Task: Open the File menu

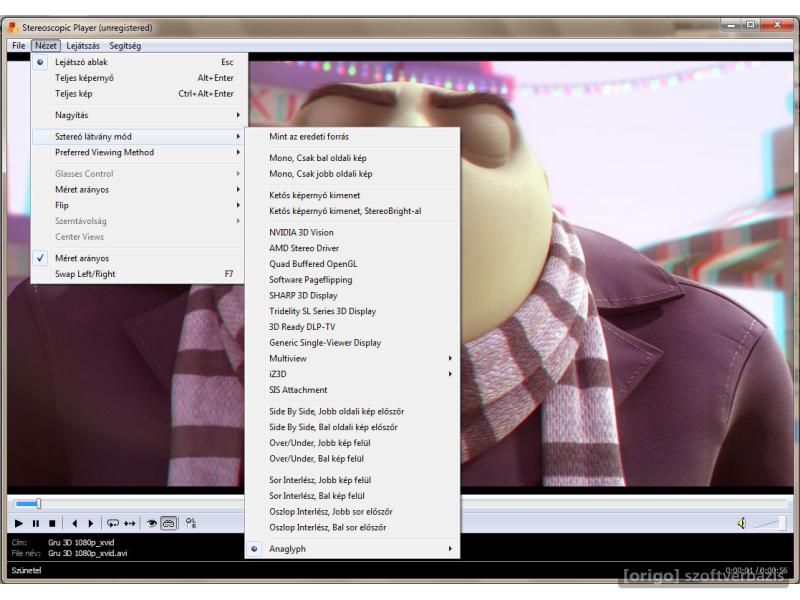Action: tap(18, 45)
